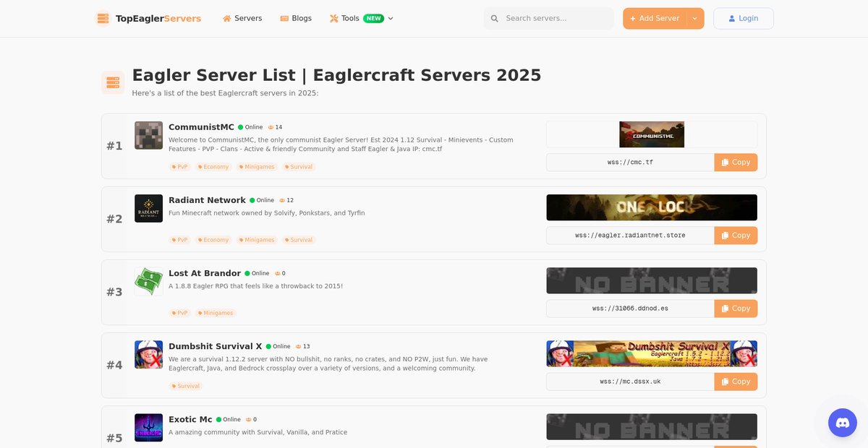Go to the Servers menu item
Image resolution: width=868 pixels, height=448 pixels.
[242, 18]
